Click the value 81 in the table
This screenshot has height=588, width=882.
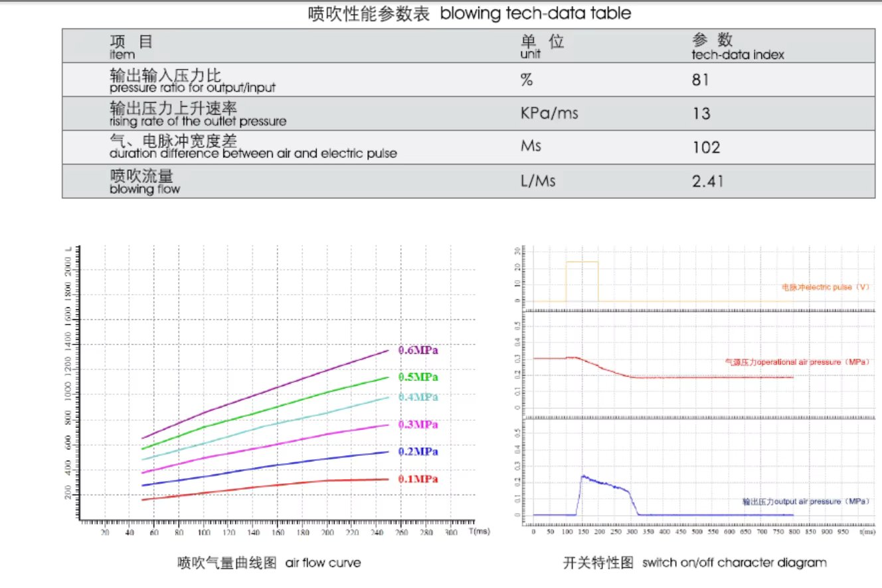point(701,80)
